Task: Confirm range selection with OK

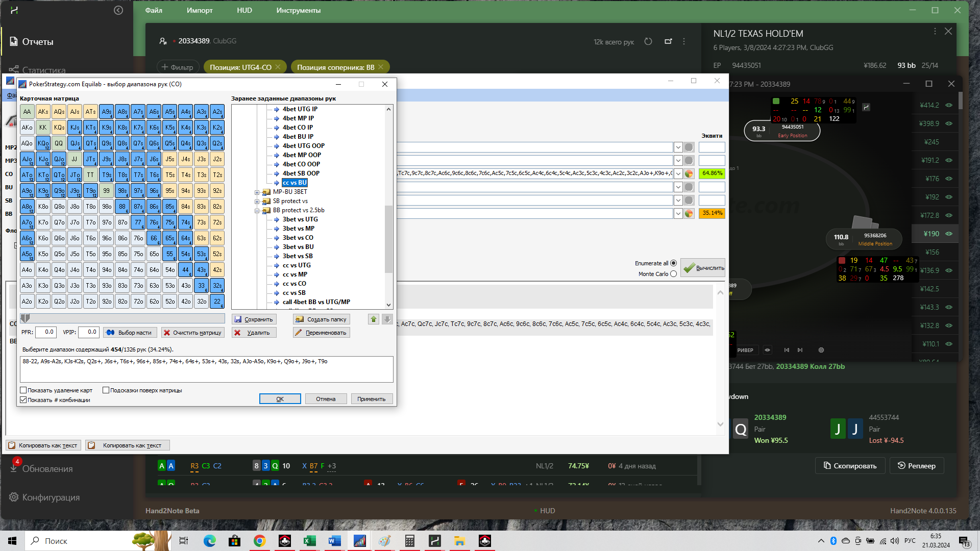Action: pyautogui.click(x=280, y=399)
